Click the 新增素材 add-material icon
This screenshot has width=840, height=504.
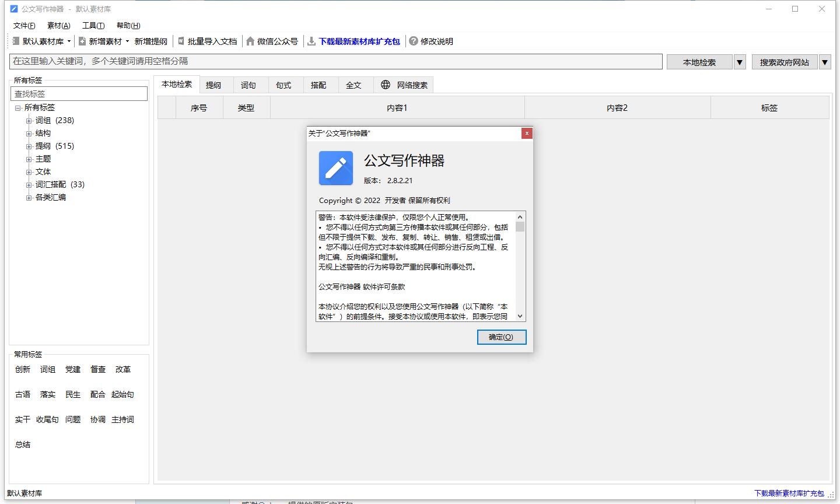(x=83, y=41)
